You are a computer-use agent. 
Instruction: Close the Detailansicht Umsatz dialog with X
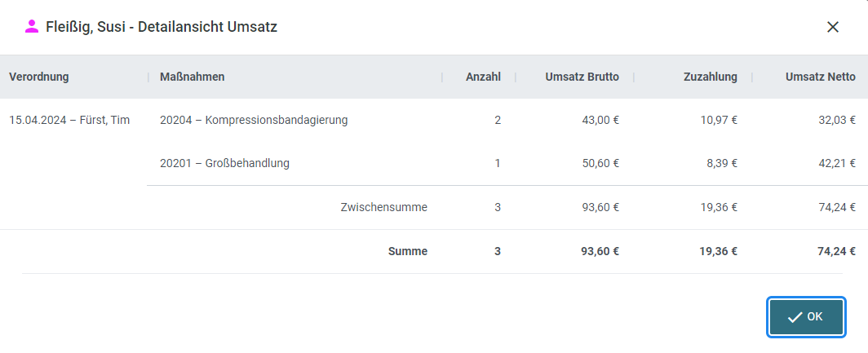click(x=833, y=27)
